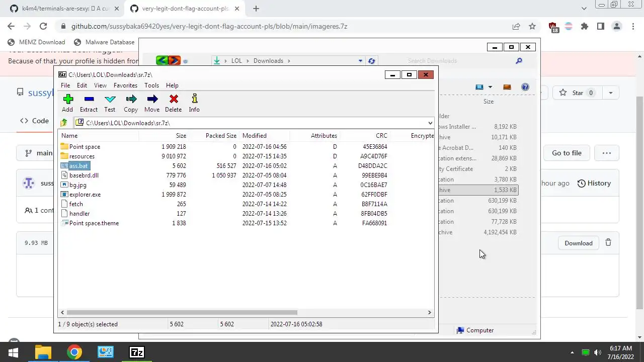Expand the 7-Zip address path dropdown

[430, 123]
